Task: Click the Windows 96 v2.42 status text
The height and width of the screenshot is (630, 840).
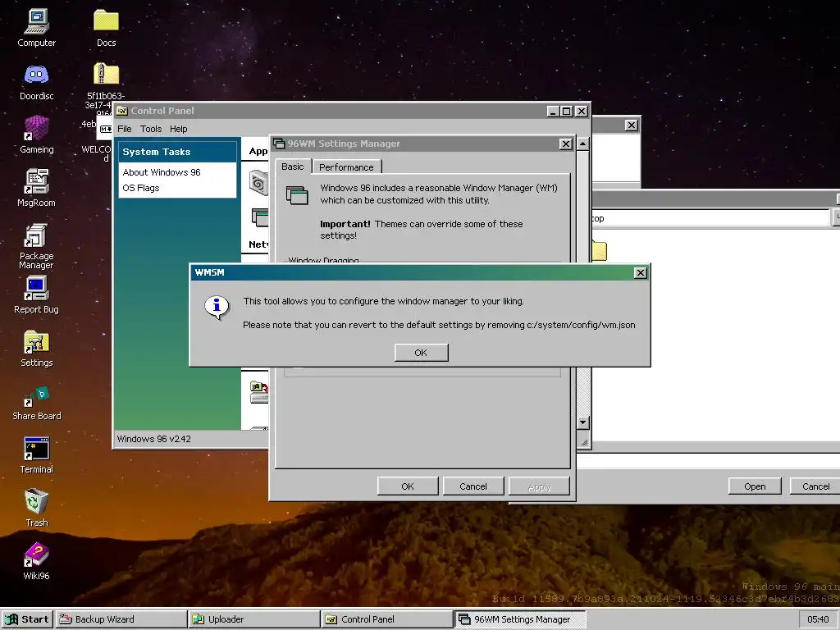Action: coord(153,439)
